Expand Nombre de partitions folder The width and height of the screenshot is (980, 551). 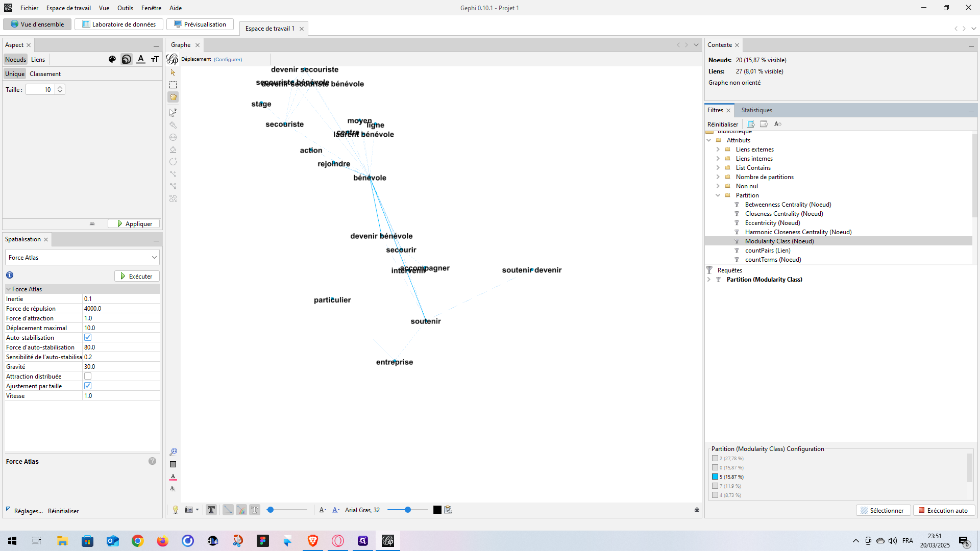pos(718,177)
